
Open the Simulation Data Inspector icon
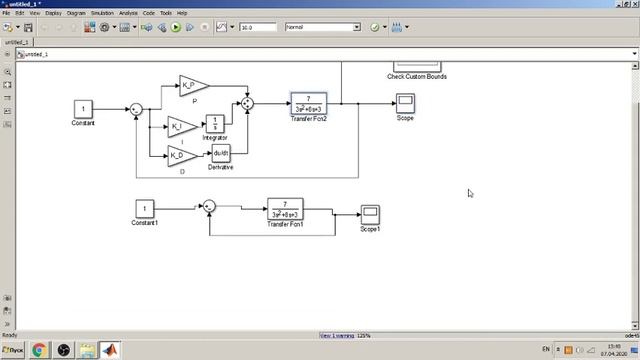(221, 27)
